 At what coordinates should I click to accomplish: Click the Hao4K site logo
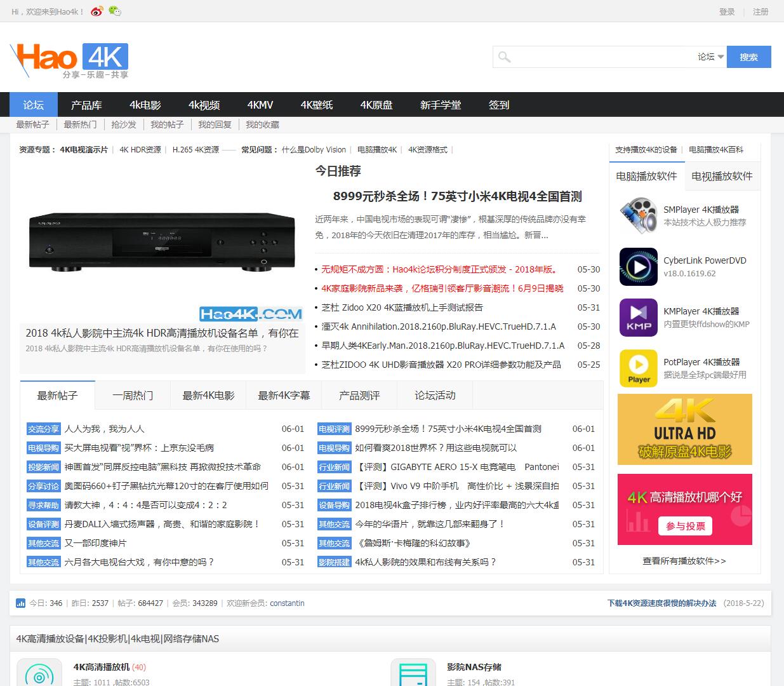tap(69, 61)
